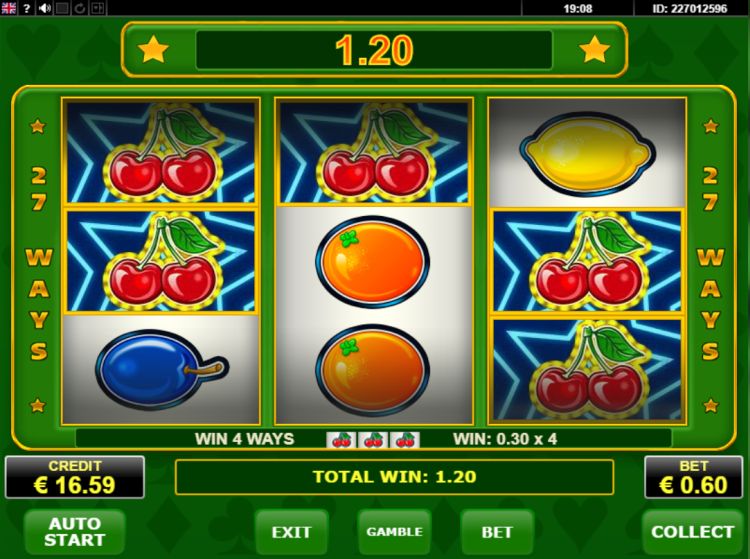Open the GAMBLE feature
Screen dimensions: 750x559
point(394,532)
